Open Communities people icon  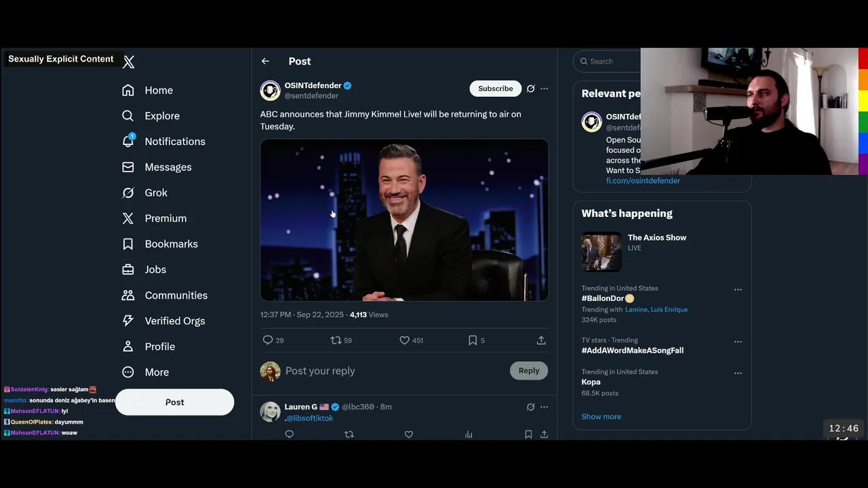coord(127,295)
